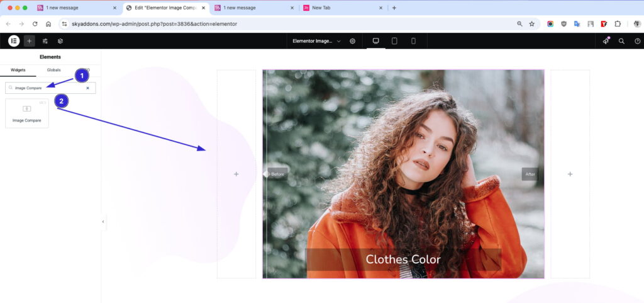Close the Edit Elementor Image Compare tab
This screenshot has width=644, height=303.
click(x=203, y=8)
